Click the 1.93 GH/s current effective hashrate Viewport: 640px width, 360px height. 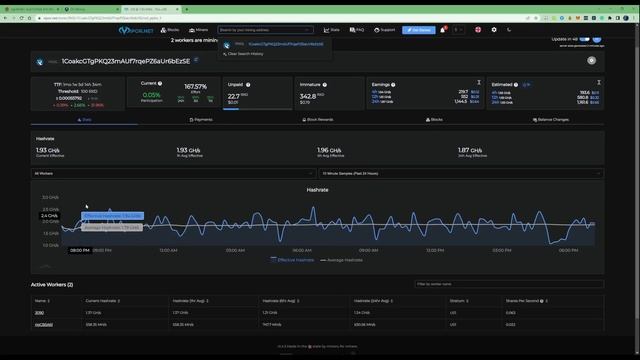pos(48,150)
